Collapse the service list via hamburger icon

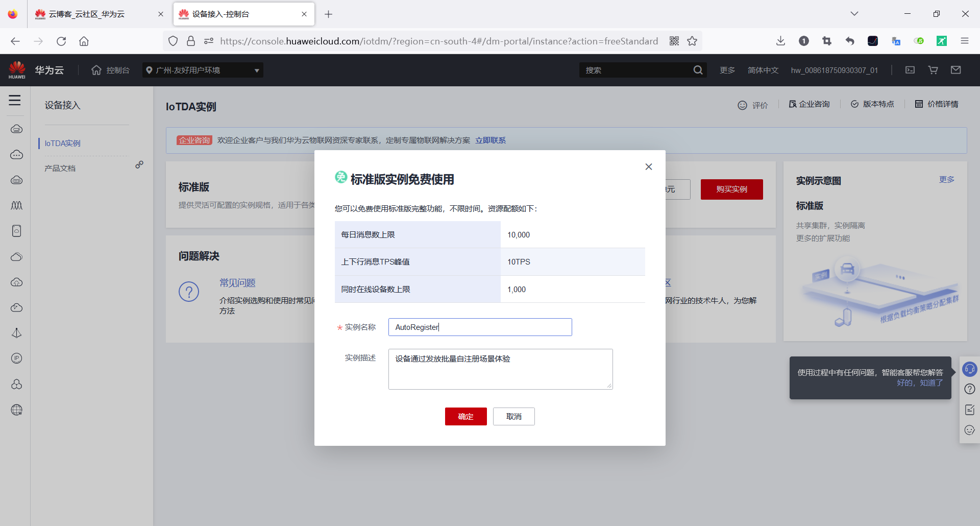[x=15, y=101]
